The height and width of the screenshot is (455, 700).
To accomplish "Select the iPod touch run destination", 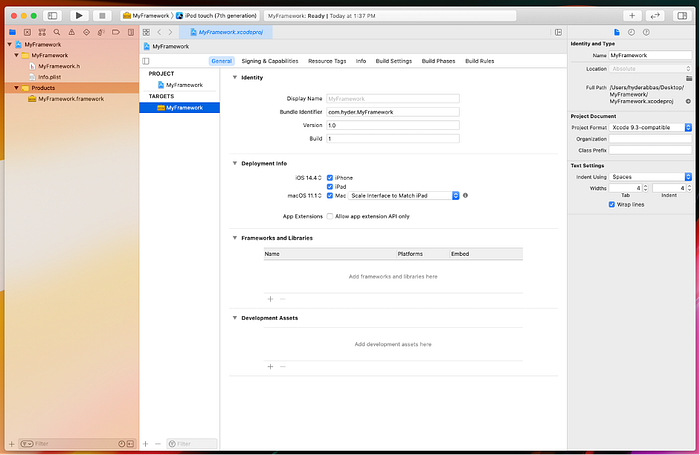I will coord(217,16).
